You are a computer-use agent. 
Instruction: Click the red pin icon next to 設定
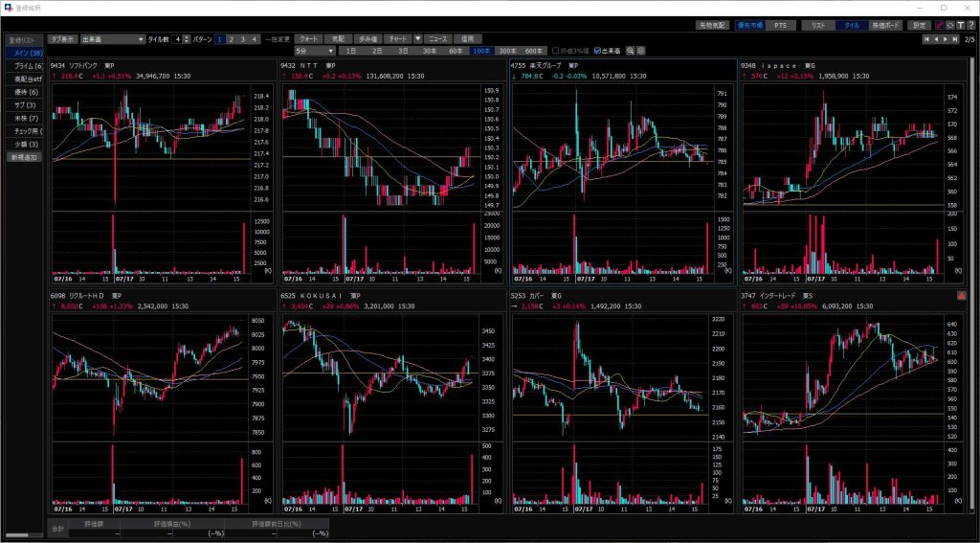coord(939,25)
